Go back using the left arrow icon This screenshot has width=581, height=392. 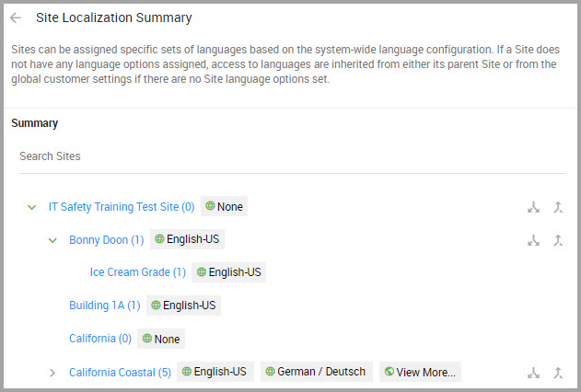(x=16, y=17)
